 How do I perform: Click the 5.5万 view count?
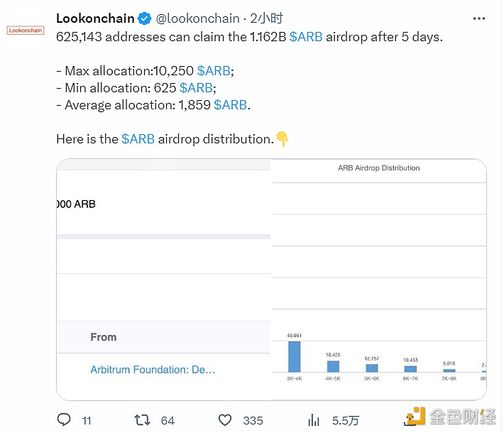[345, 420]
